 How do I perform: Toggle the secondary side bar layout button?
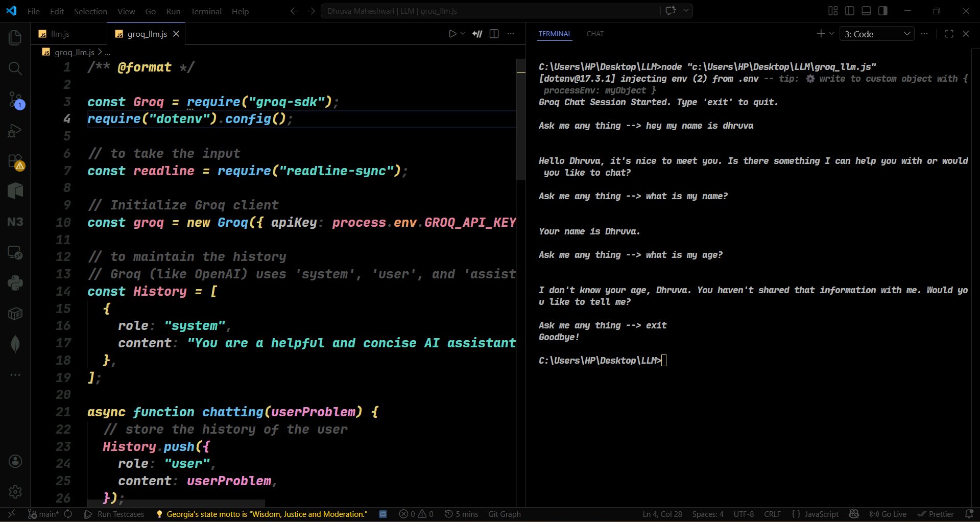tap(882, 11)
